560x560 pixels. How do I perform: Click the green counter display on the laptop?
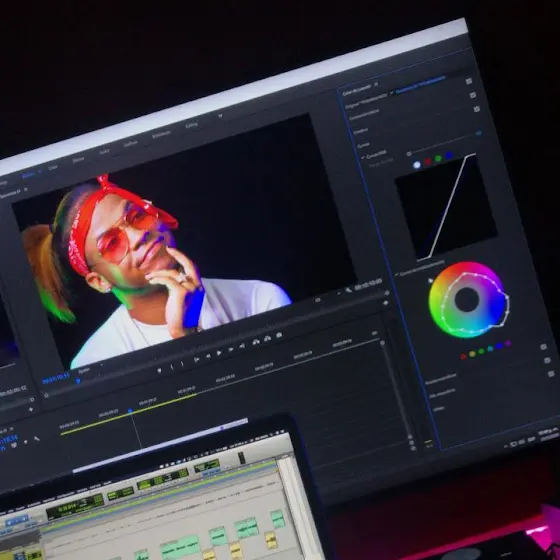pos(74,505)
